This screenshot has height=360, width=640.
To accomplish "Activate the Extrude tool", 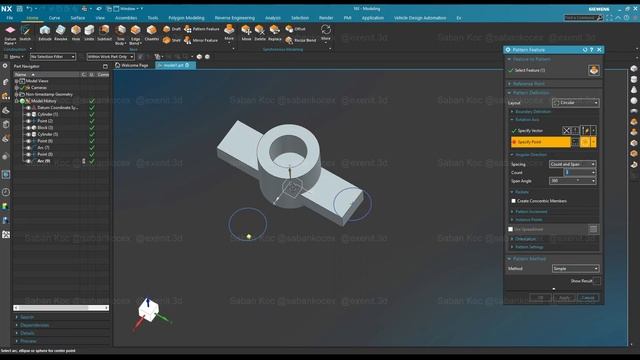I will tap(45, 33).
